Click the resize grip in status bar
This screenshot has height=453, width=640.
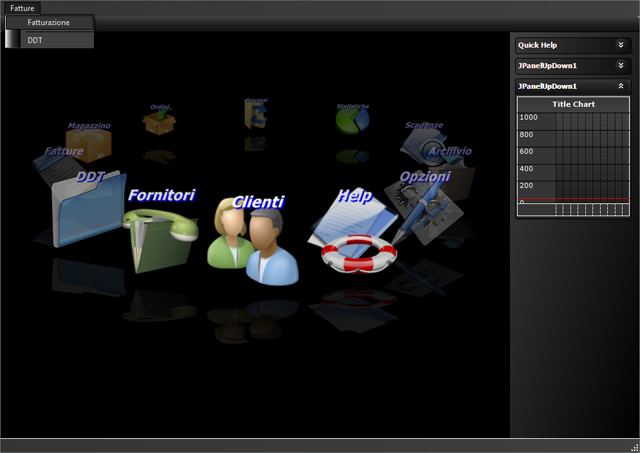point(632,446)
